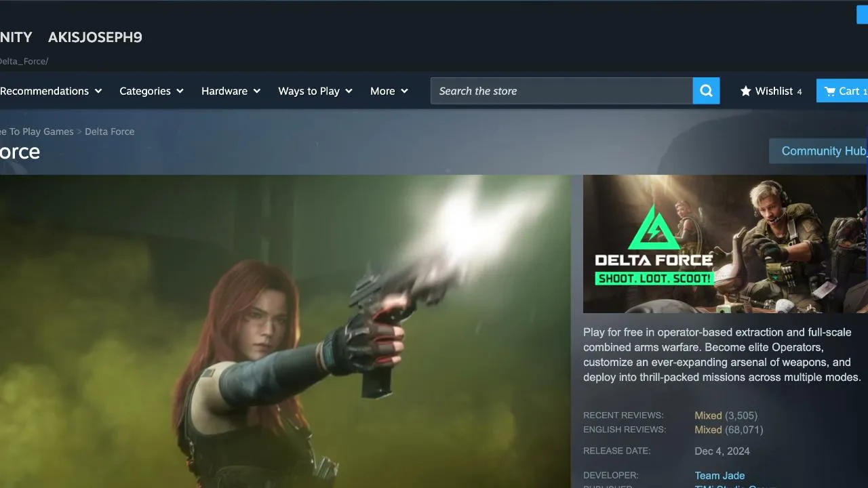Open the Ways to Play dropdown

pyautogui.click(x=315, y=91)
